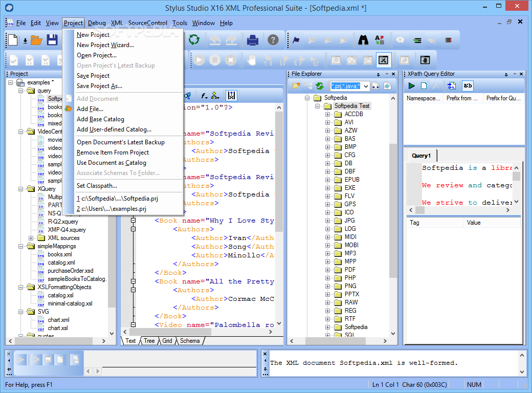
Task: Click the highlighted tools window icon
Action: (383, 60)
